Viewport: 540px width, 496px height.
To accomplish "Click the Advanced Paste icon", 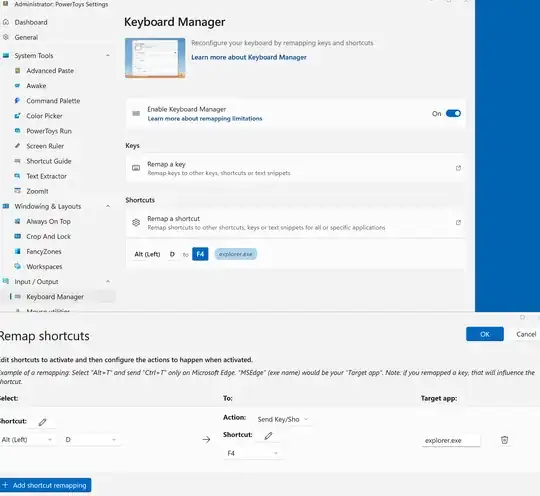I will coord(18,71).
